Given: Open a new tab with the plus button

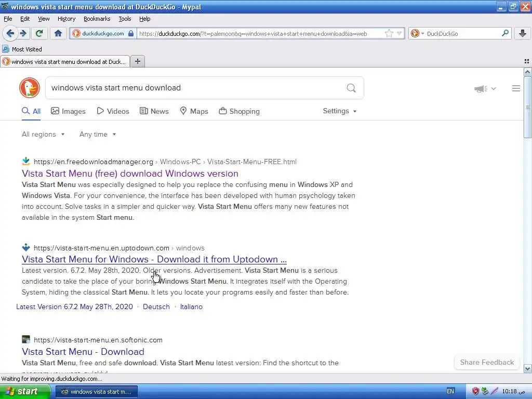Looking at the screenshot, I should [137, 61].
